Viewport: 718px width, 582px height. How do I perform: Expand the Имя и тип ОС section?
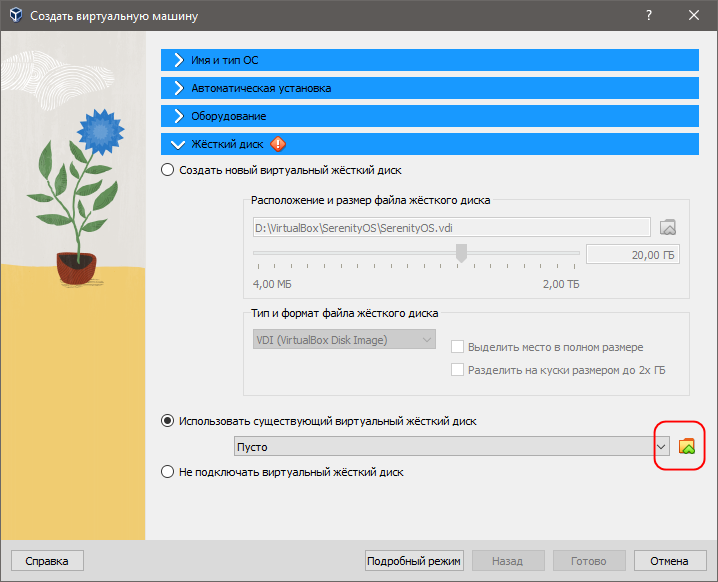click(x=430, y=60)
